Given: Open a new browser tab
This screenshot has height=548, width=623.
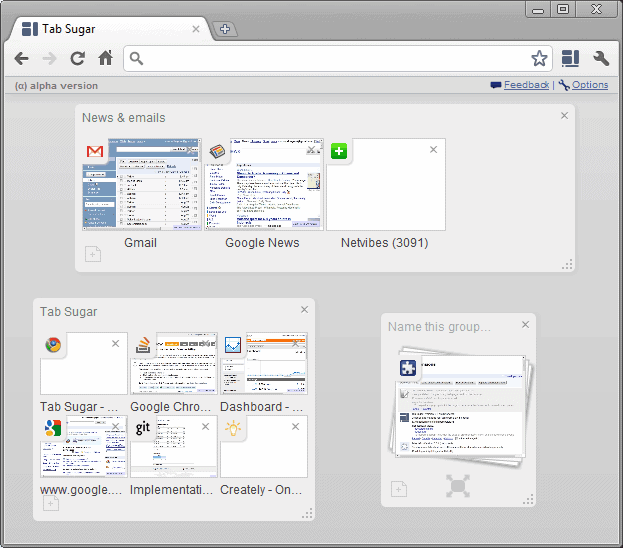Looking at the screenshot, I should pyautogui.click(x=225, y=29).
